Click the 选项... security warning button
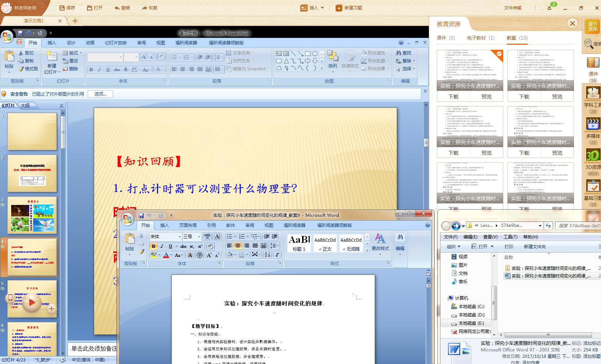The image size is (601, 364). coord(100,94)
